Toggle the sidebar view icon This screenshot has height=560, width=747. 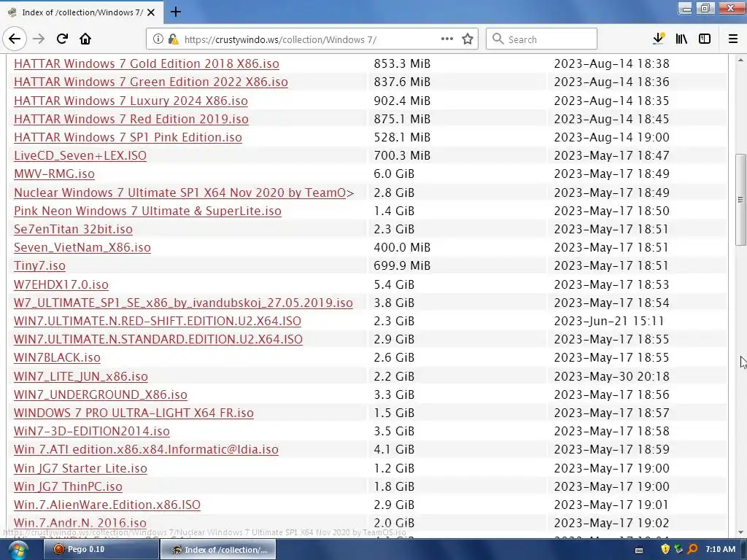(705, 39)
